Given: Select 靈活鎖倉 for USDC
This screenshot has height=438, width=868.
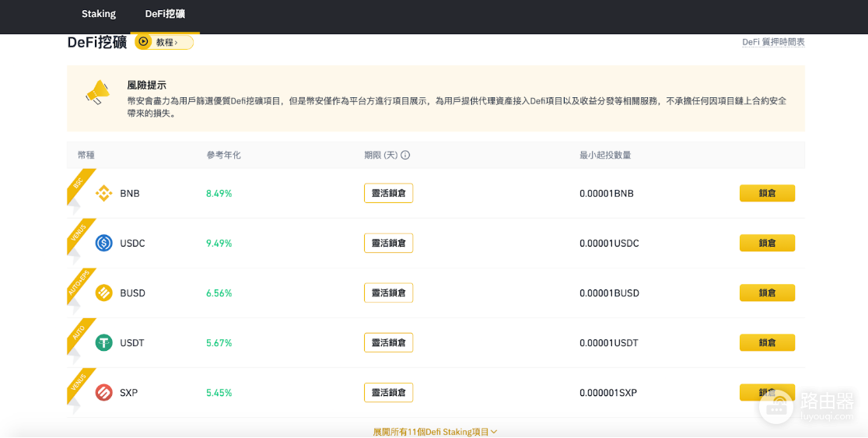Looking at the screenshot, I should 388,243.
